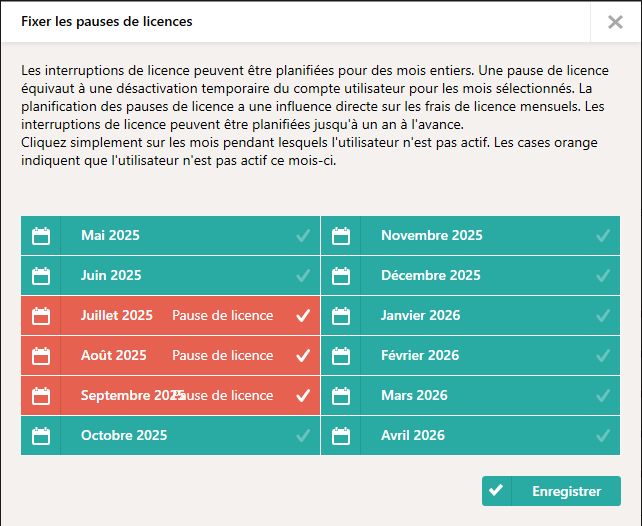Viewport: 642px width, 526px height.
Task: Save with the Enregistrer button
Action: [x=551, y=491]
